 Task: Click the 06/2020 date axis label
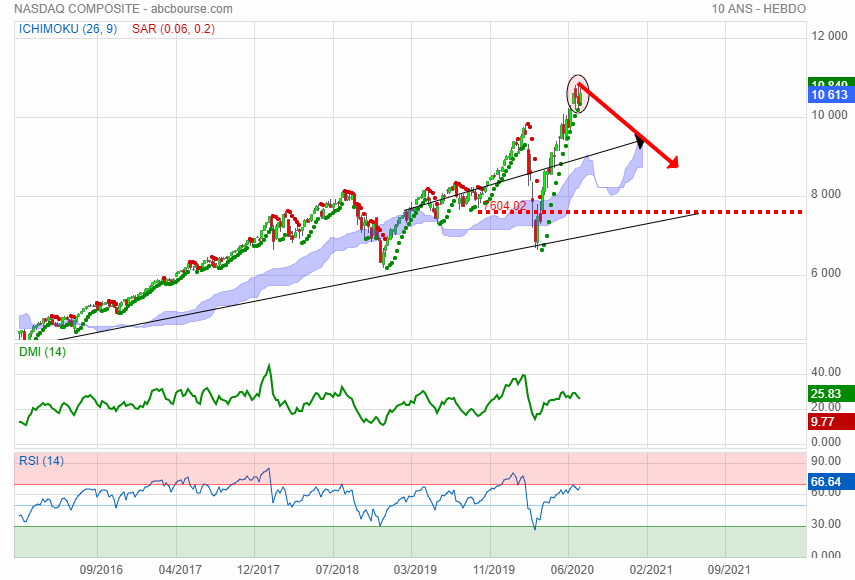tap(573, 570)
